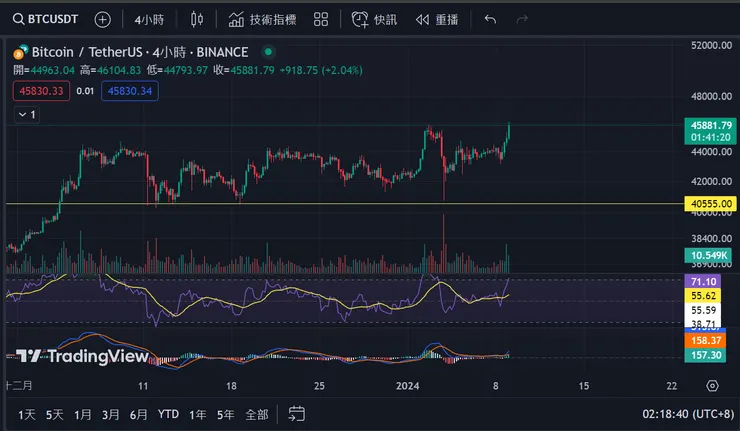Select the YTD date range
Screen dimensions: 740x431
pos(168,414)
